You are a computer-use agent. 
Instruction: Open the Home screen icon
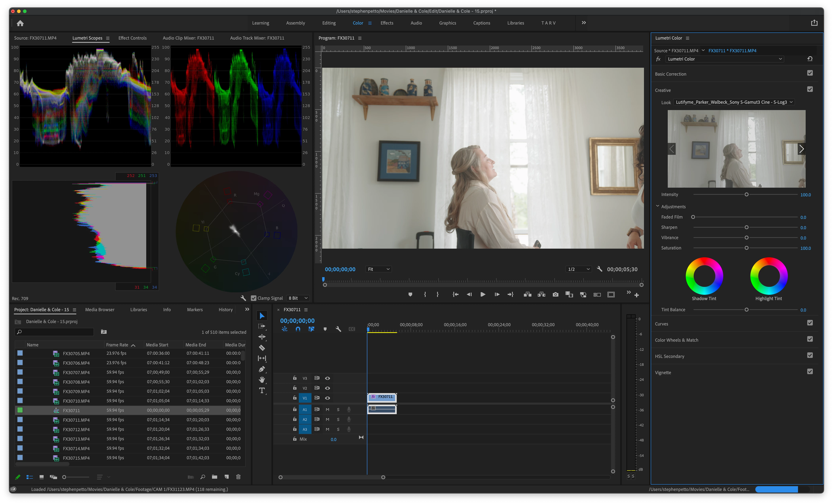[x=20, y=23]
